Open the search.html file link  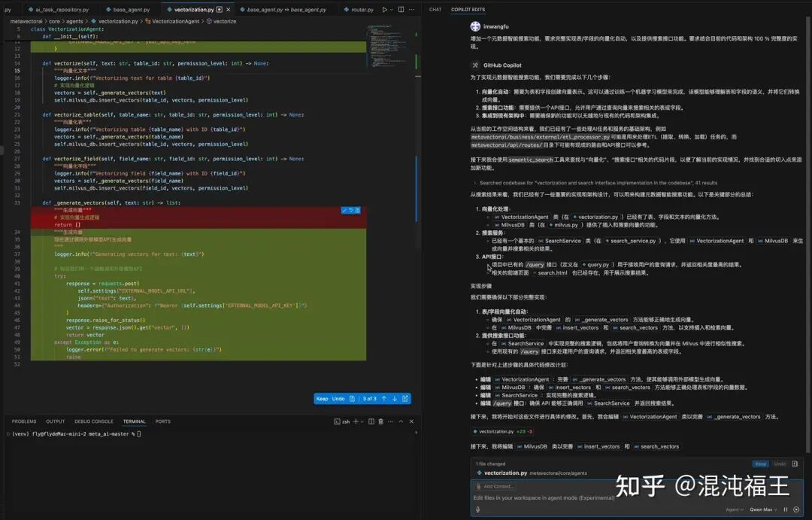click(550, 272)
